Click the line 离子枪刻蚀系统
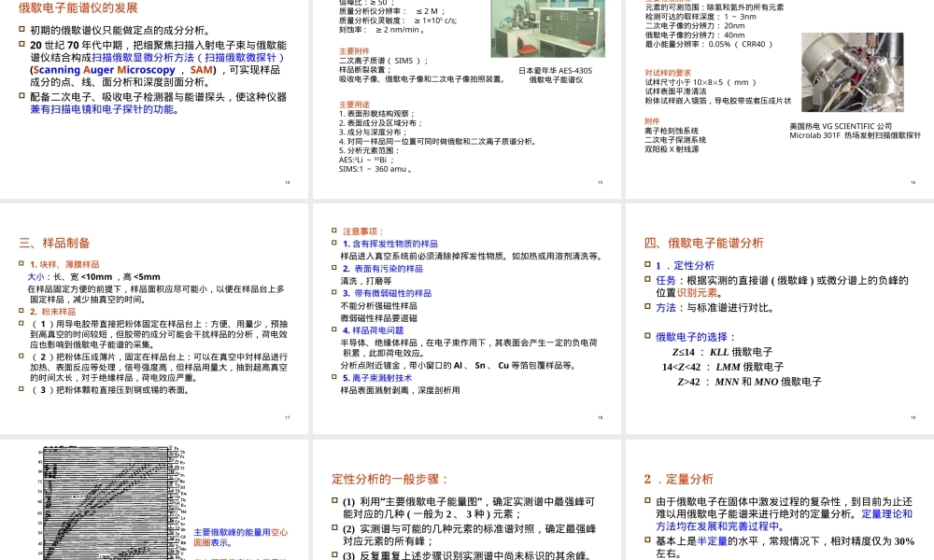The image size is (934, 560). (x=672, y=131)
